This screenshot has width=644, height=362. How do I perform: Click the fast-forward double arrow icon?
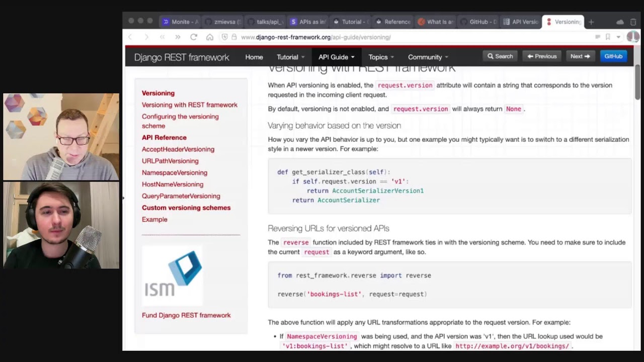178,37
